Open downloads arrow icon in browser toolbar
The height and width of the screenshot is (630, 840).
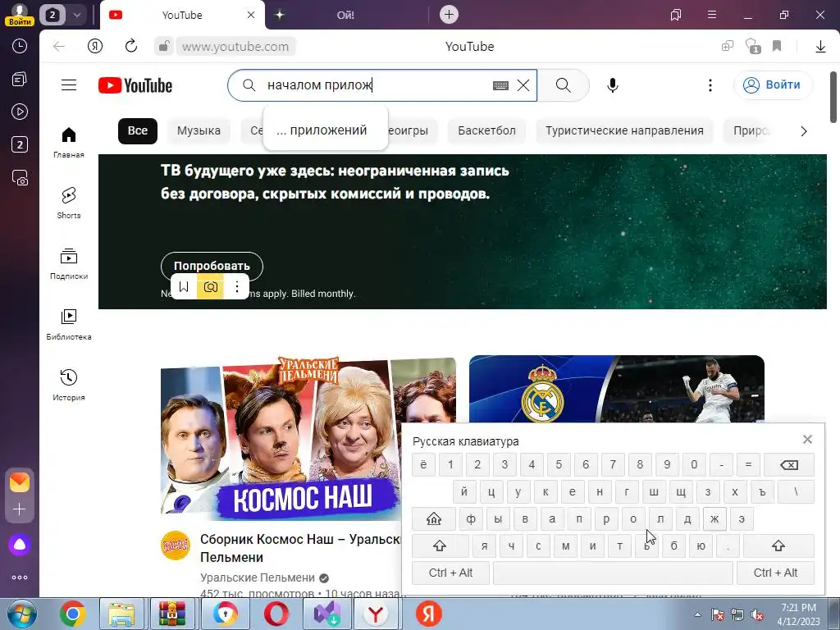tap(820, 47)
